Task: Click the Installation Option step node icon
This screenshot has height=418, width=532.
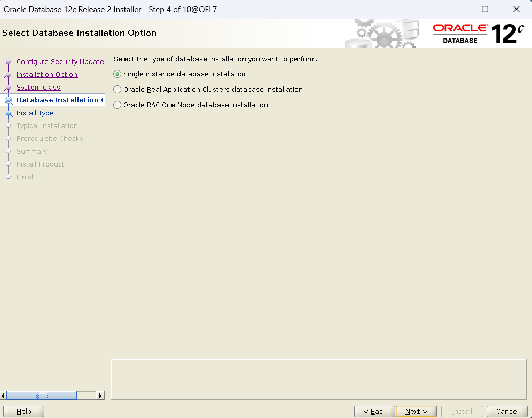Action: pyautogui.click(x=9, y=75)
